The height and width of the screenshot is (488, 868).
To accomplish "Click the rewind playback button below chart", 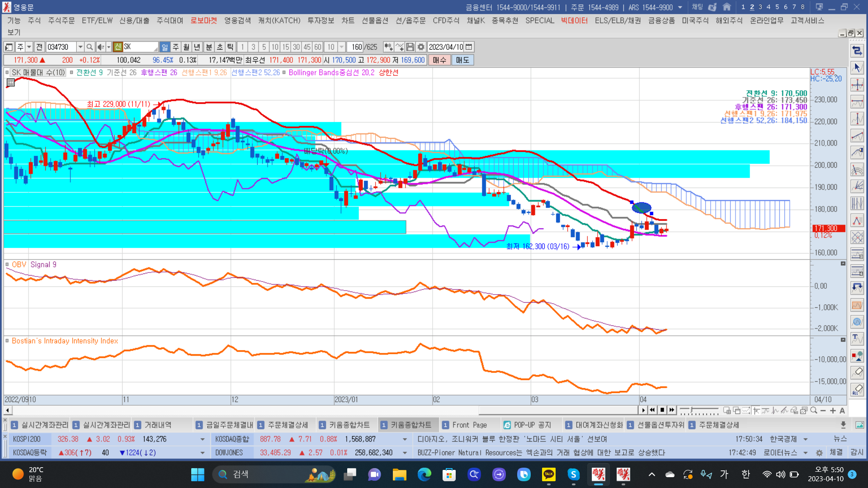I will [652, 410].
